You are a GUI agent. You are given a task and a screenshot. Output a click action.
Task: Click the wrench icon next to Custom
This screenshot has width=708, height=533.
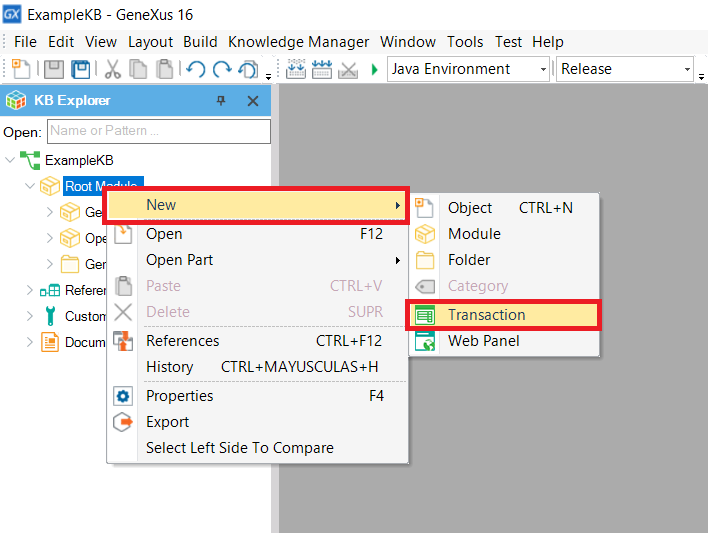pos(50,316)
